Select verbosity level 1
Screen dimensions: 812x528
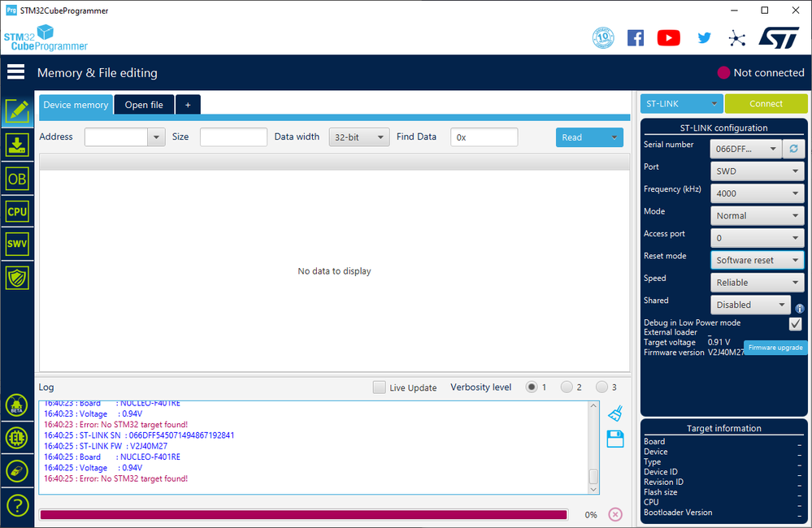pyautogui.click(x=532, y=387)
